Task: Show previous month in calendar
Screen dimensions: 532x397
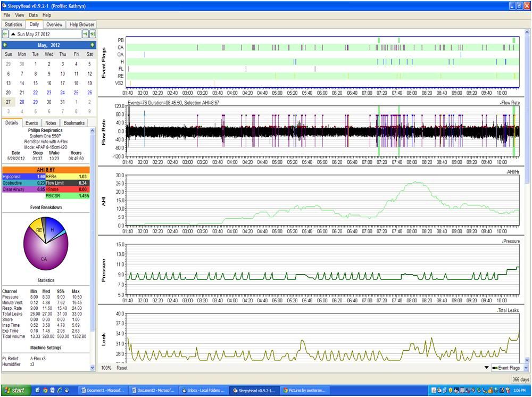Action: [5, 45]
